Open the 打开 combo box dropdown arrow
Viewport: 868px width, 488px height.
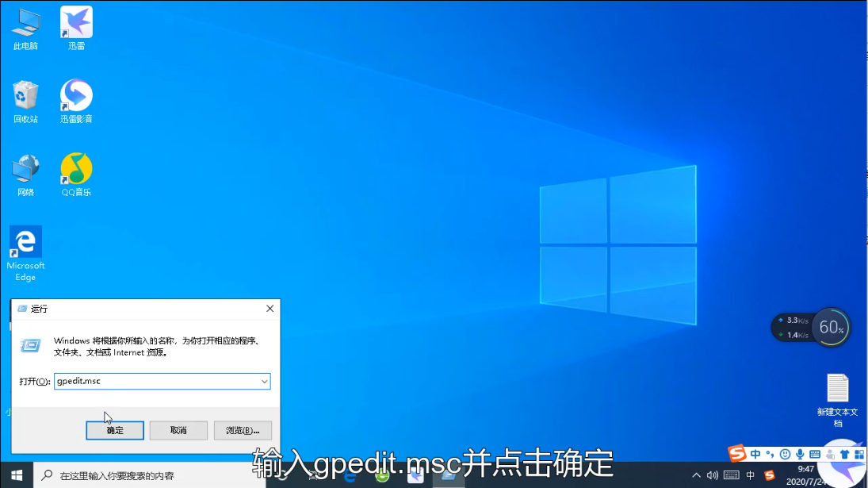[x=264, y=381]
